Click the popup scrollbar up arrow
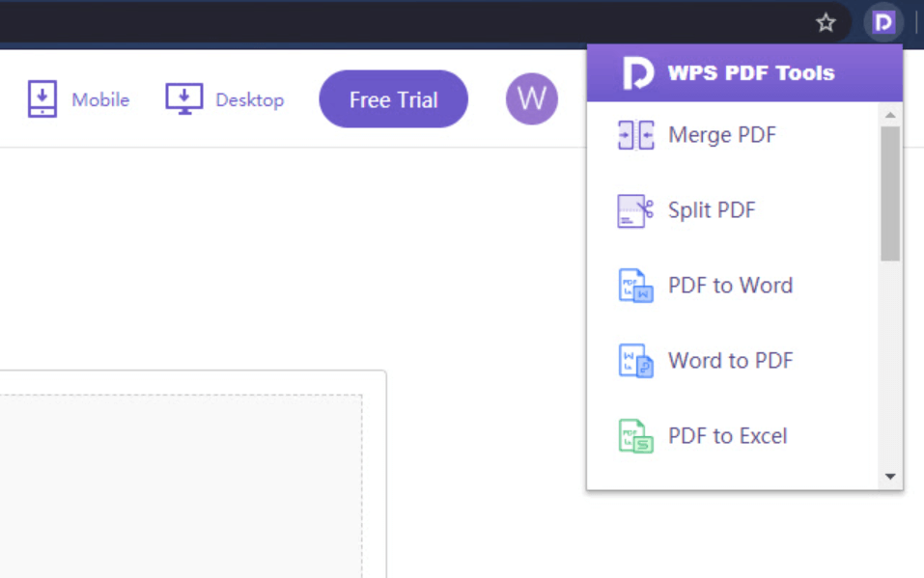This screenshot has width=924, height=578. 890,115
